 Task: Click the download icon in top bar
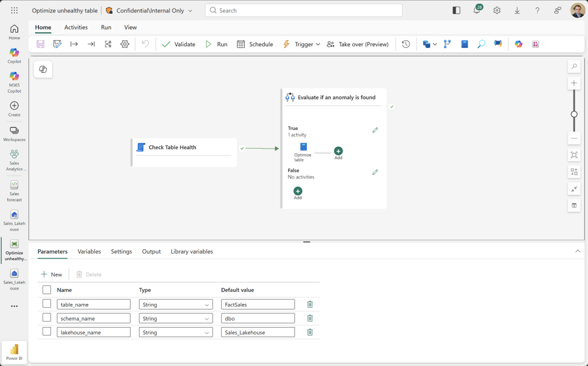pos(517,10)
